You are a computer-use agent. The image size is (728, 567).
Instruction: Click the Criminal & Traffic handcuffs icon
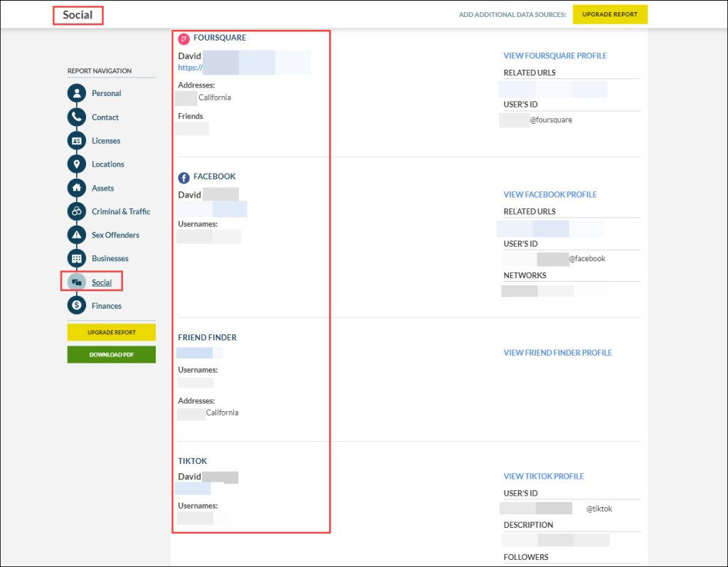(x=77, y=211)
